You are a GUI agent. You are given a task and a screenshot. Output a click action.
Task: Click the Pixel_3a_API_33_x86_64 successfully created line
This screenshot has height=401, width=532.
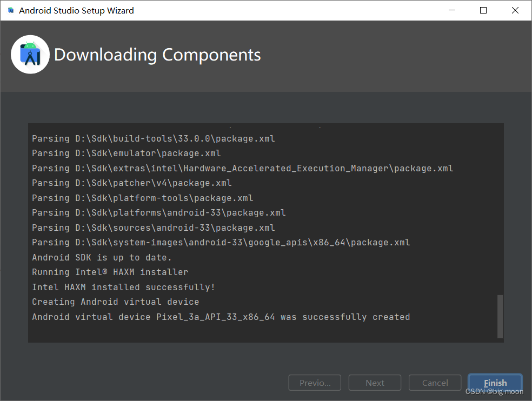click(x=221, y=317)
